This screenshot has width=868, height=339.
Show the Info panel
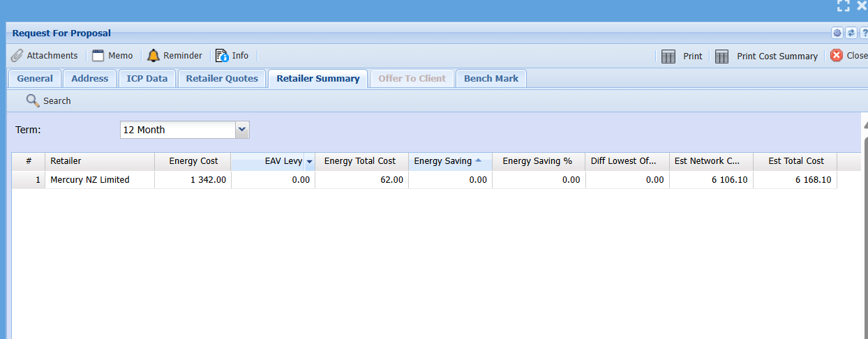(232, 56)
